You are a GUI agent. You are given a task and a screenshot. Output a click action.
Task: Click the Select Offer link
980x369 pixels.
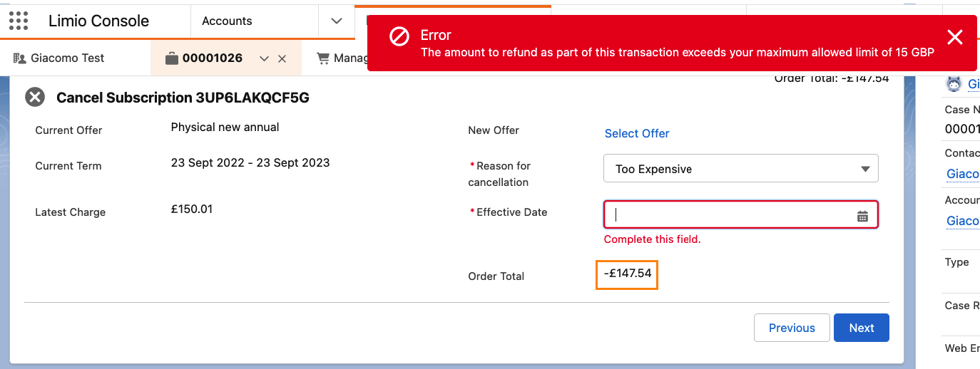point(637,133)
